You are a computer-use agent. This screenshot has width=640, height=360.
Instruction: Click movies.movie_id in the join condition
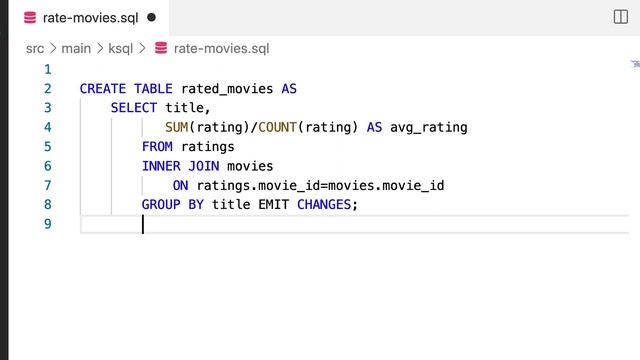[386, 185]
